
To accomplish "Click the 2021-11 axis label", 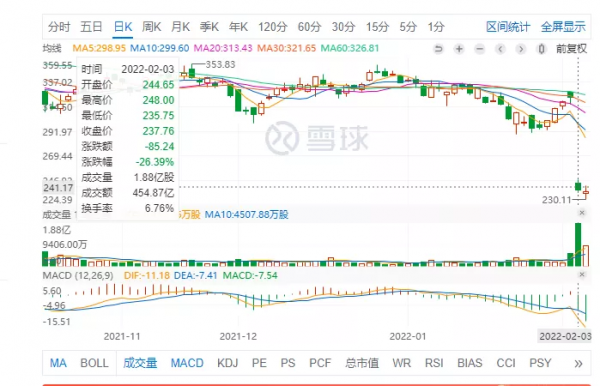I will pyautogui.click(x=122, y=337).
